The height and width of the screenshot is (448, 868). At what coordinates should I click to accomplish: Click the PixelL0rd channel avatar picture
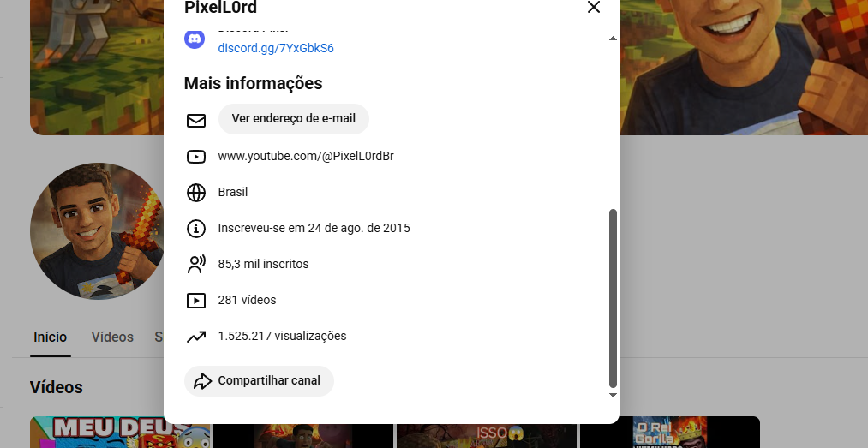pos(97,231)
